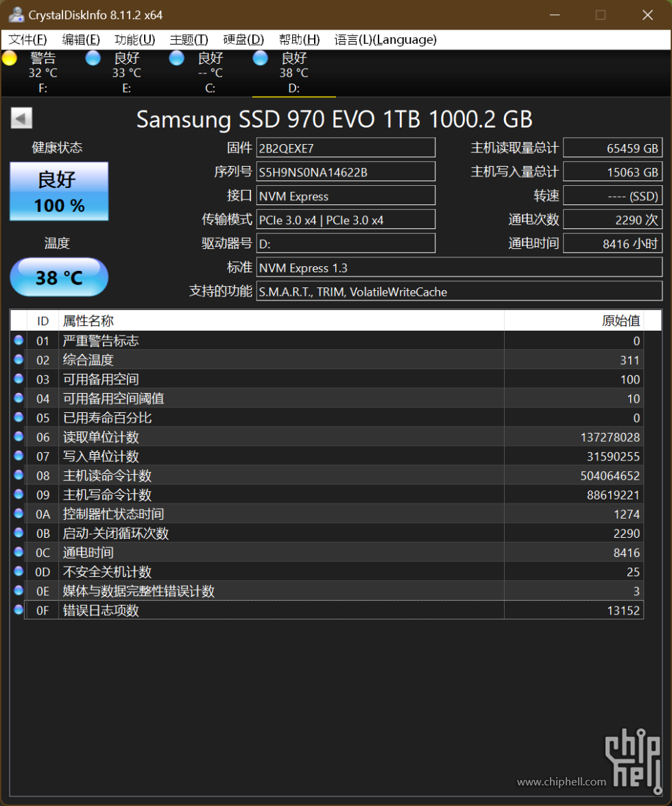Click raw value 504064652

610,476
